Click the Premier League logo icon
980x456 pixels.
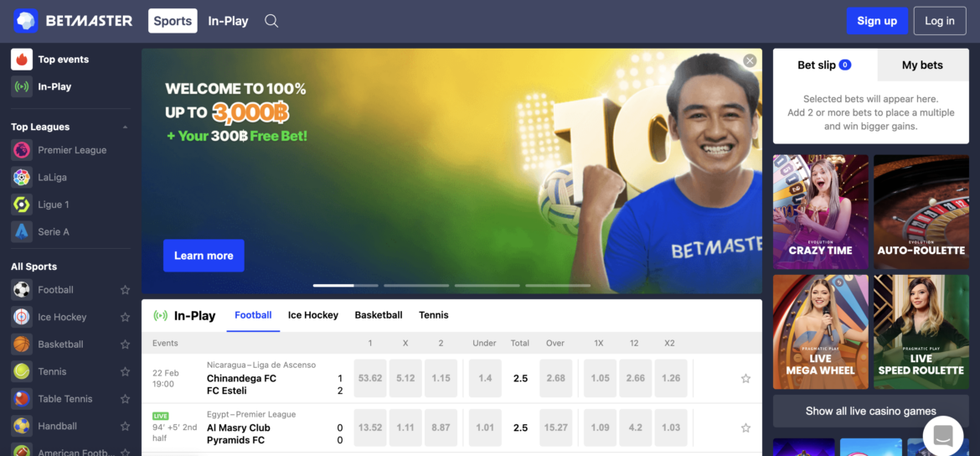[x=22, y=150]
